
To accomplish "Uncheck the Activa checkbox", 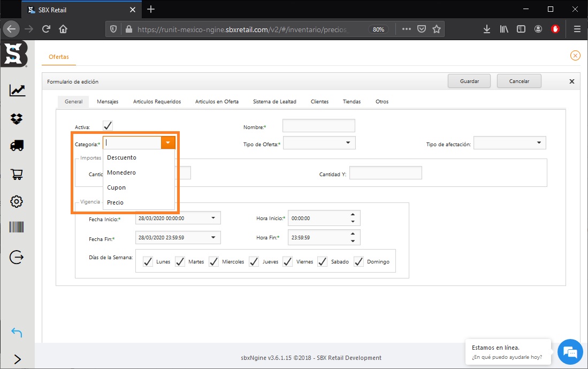I will pos(108,125).
